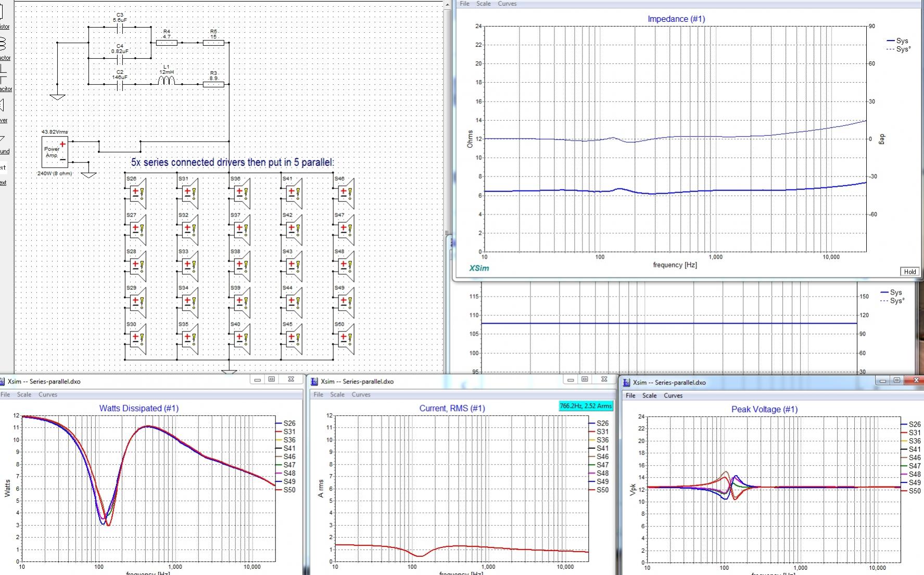Select resistor R4 4.7 in the schematic
924x575 pixels.
pos(167,43)
